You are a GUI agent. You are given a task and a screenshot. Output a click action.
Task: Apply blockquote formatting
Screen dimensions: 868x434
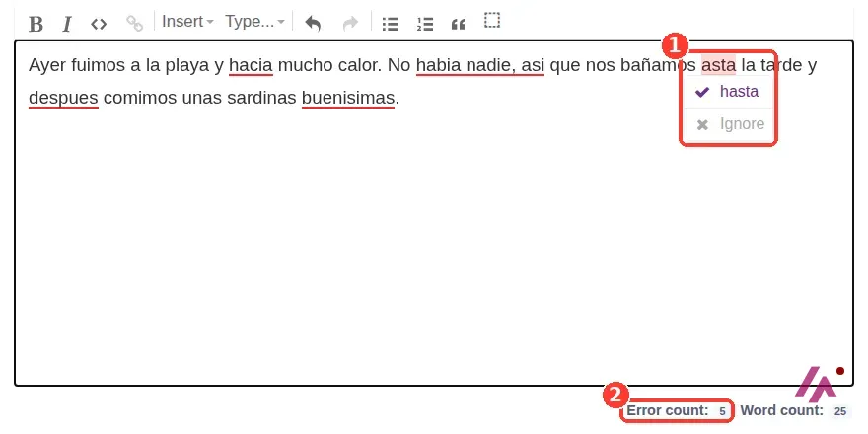(458, 24)
